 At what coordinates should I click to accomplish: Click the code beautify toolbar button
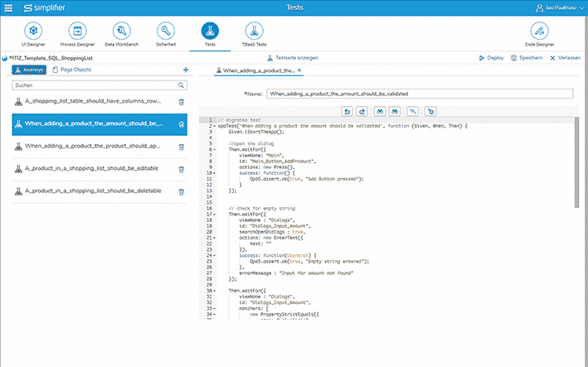(412, 111)
